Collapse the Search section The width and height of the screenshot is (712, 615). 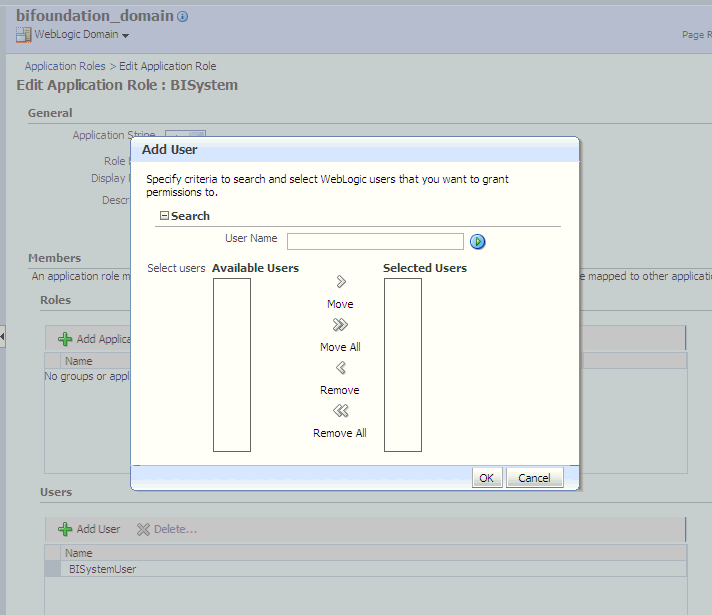click(164, 216)
